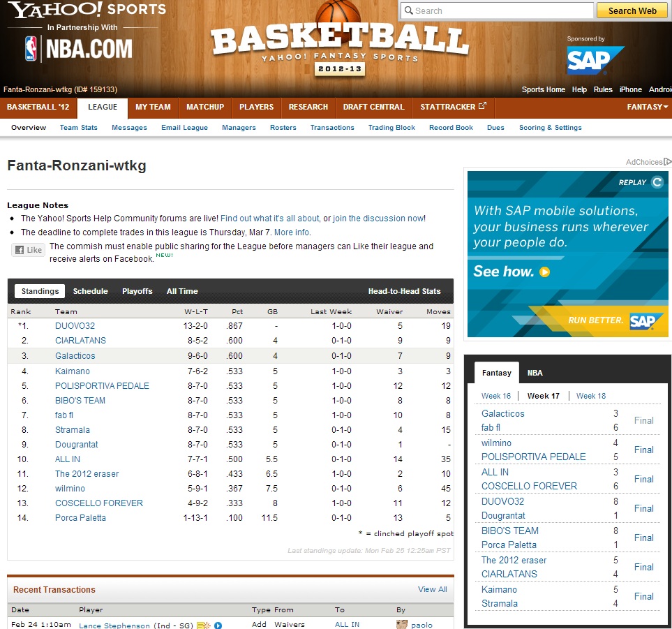Click the Search Web button
The width and height of the screenshot is (672, 629).
pos(632,10)
